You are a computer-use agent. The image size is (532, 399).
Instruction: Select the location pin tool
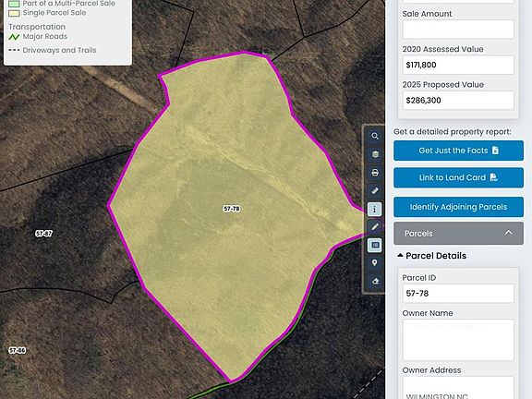point(375,263)
